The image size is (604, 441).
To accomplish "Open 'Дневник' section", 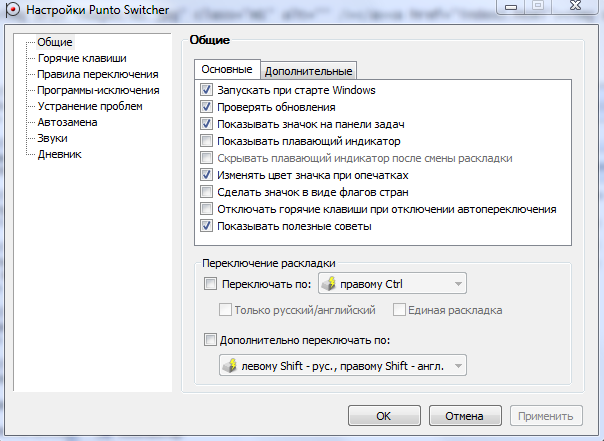I will [x=60, y=154].
